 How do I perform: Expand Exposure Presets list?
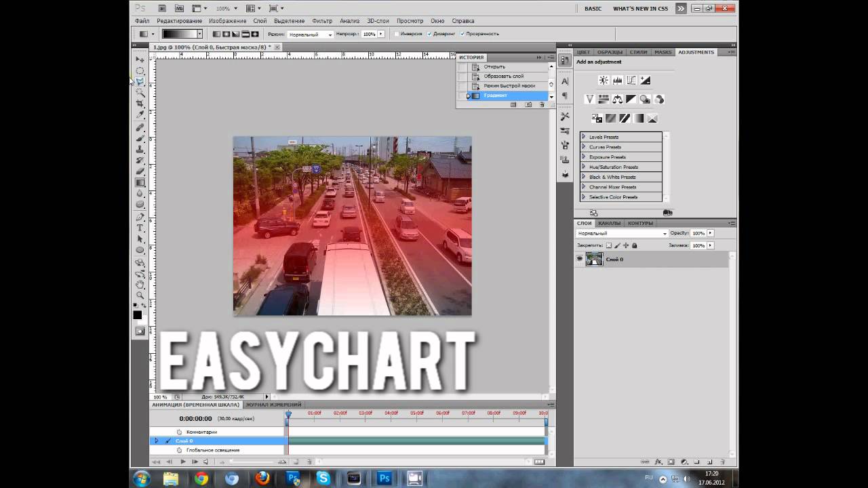point(584,157)
